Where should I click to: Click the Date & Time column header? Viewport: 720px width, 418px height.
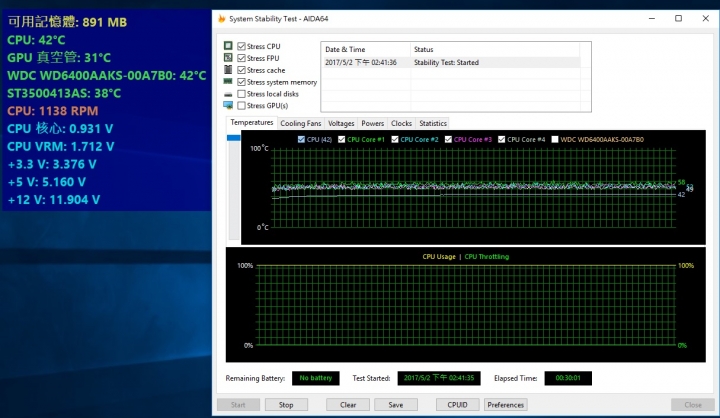(366, 49)
